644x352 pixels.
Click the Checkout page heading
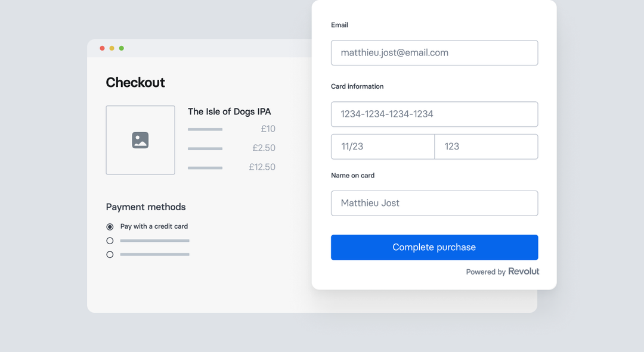point(135,82)
